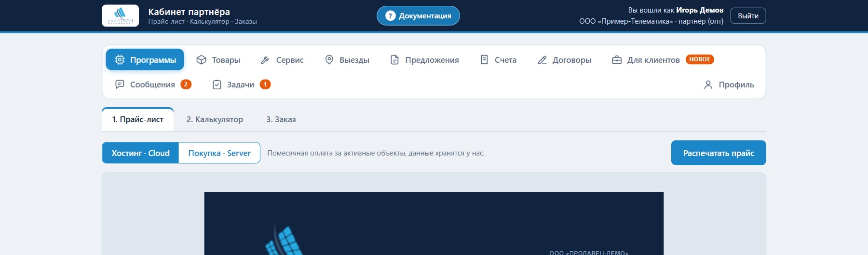Click the Задачи count badge
The height and width of the screenshot is (255, 868).
coord(265,85)
